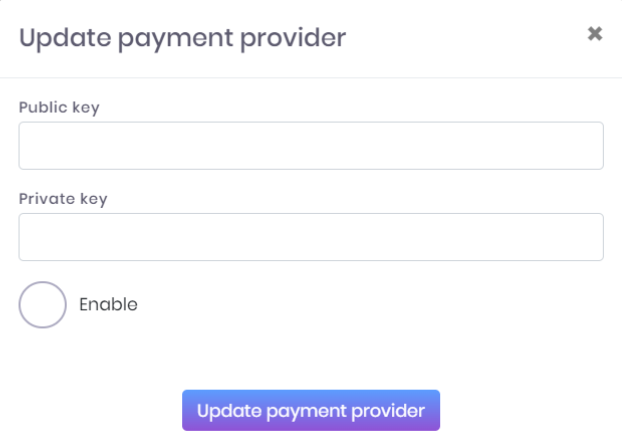Exit the dialog with the top-right X
The height and width of the screenshot is (448, 622).
click(x=595, y=34)
